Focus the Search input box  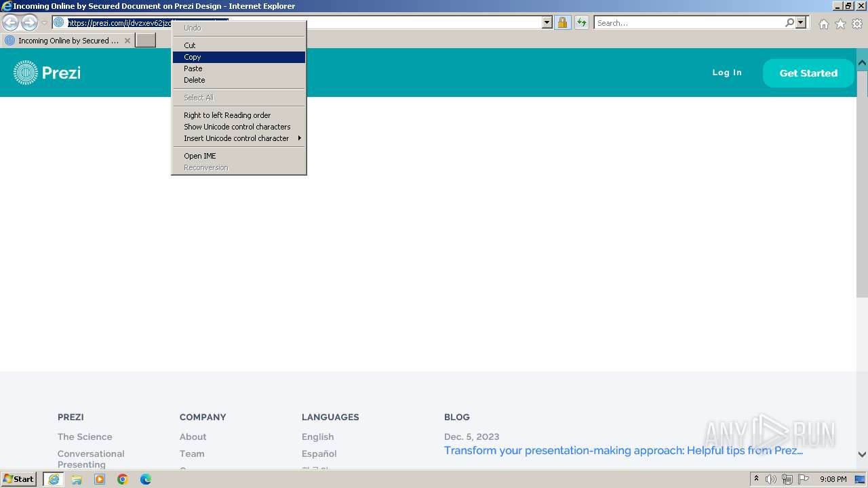tap(688, 23)
